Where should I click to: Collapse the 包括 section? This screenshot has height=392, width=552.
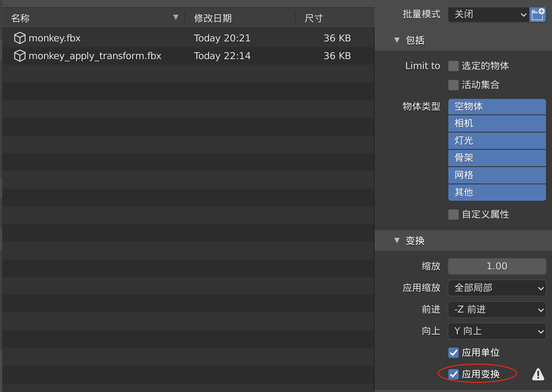point(397,41)
